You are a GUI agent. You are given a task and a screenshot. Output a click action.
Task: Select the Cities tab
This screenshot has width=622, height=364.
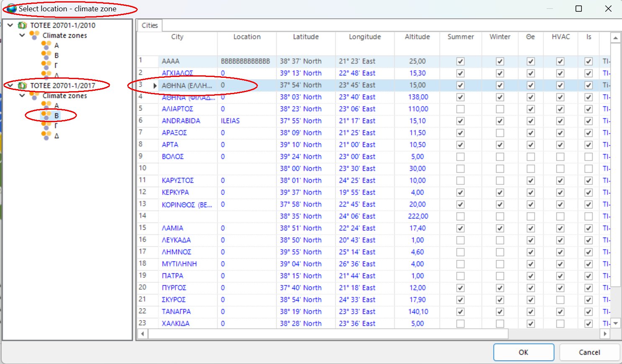point(149,26)
